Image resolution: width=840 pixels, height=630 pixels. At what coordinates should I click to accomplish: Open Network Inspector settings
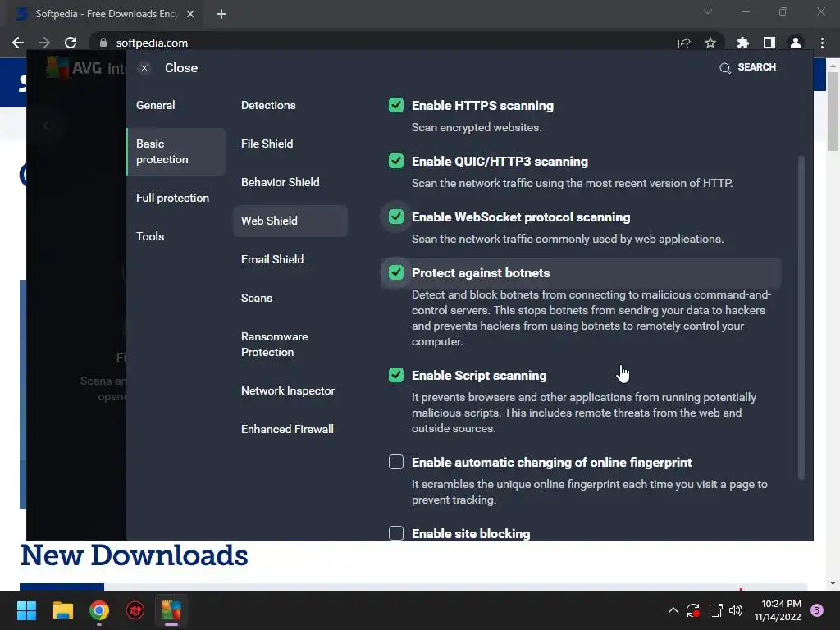coord(288,390)
